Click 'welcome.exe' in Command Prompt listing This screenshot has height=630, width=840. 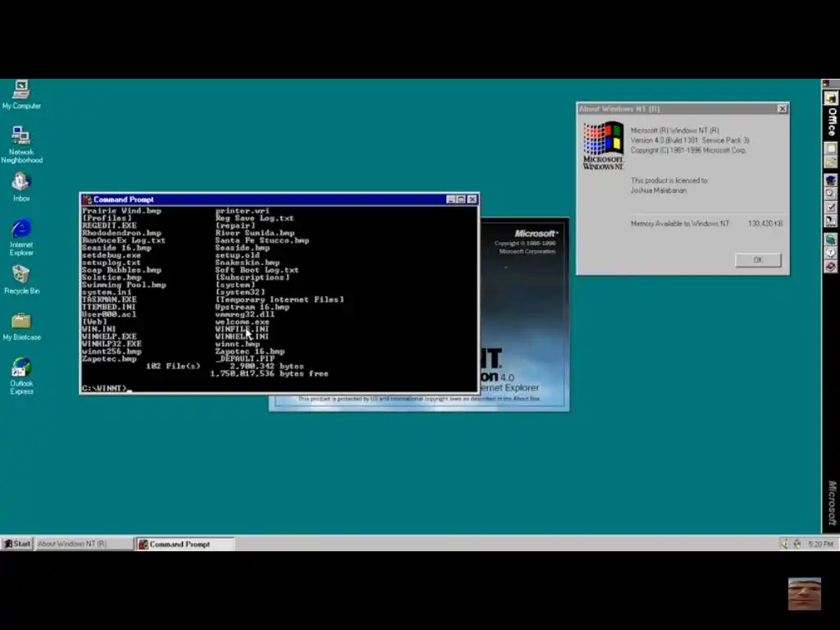click(x=242, y=322)
